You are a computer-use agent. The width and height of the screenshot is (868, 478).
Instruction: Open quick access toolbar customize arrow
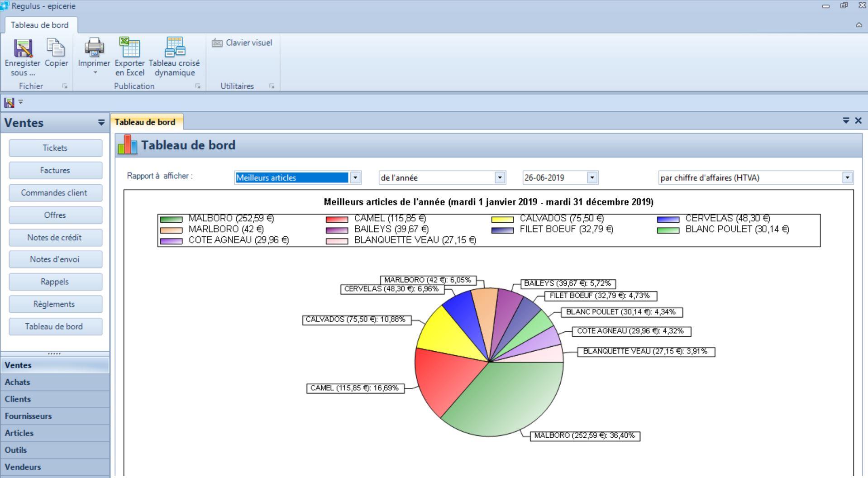click(x=21, y=102)
